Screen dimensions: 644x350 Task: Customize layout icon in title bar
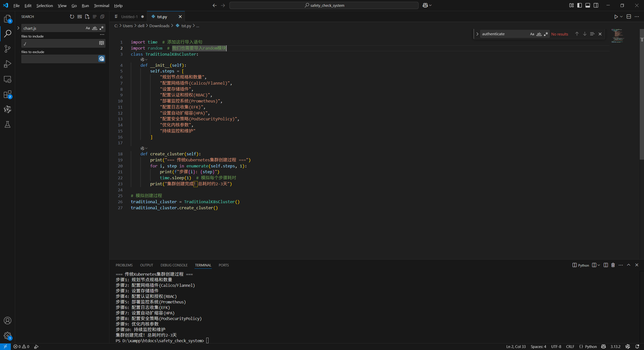click(571, 5)
